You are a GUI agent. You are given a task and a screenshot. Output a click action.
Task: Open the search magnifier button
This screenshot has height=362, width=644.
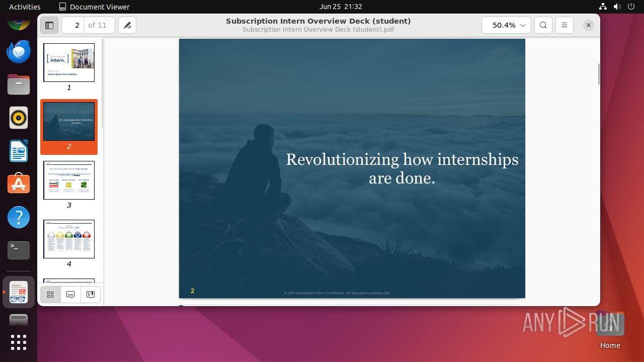tap(543, 25)
